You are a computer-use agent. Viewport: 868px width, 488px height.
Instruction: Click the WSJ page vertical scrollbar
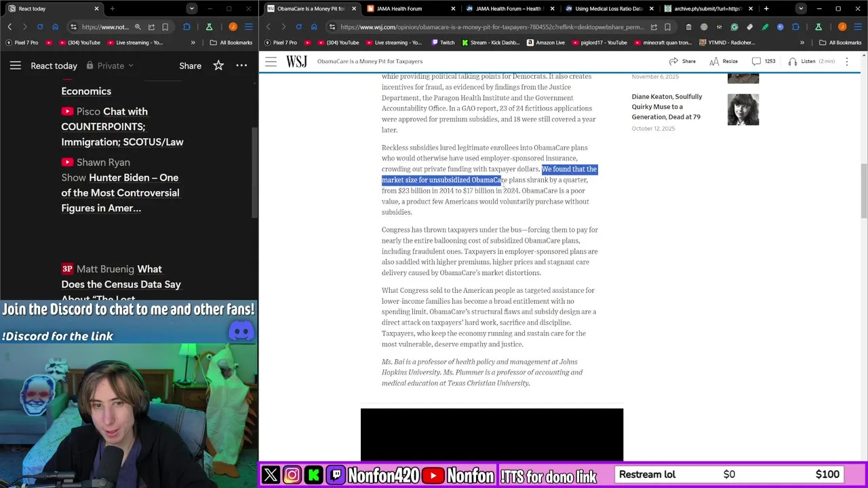863,190
